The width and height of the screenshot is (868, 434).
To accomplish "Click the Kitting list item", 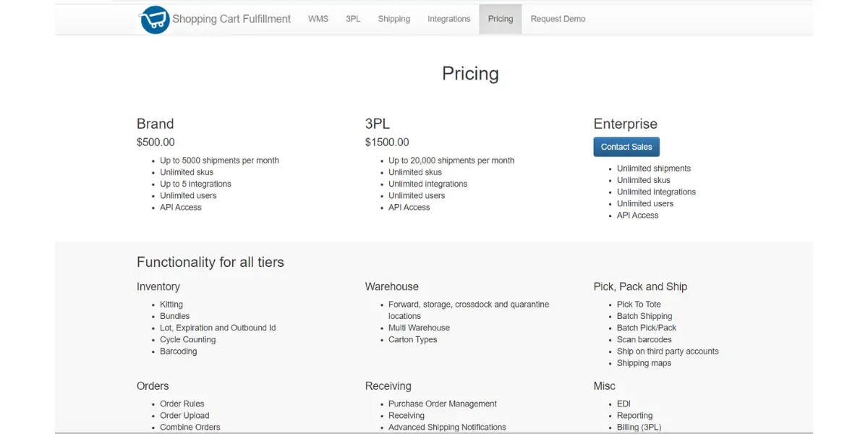I will pos(171,305).
